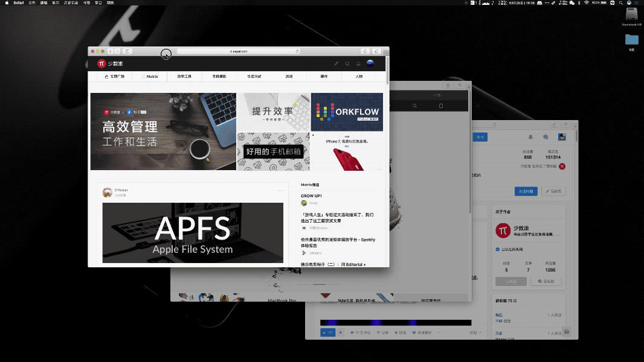Click the 少数派 π logo icon
The image size is (644, 362).
tap(101, 63)
